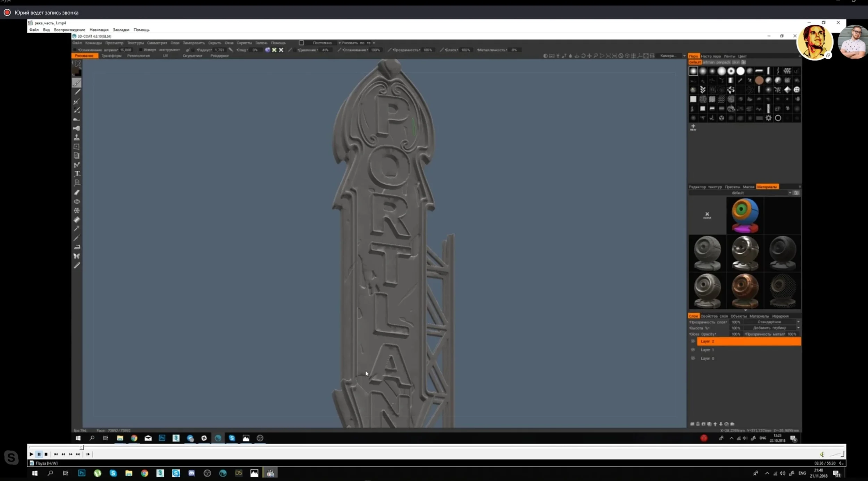Screen dimensions: 868x481
Task: Switch to the Скульптинг room tab
Action: click(x=192, y=56)
